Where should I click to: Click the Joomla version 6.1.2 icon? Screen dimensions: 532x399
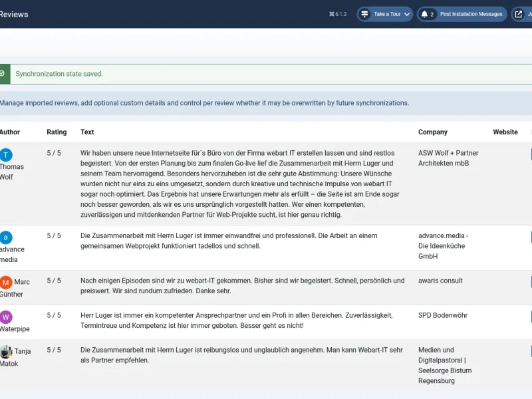click(331, 14)
